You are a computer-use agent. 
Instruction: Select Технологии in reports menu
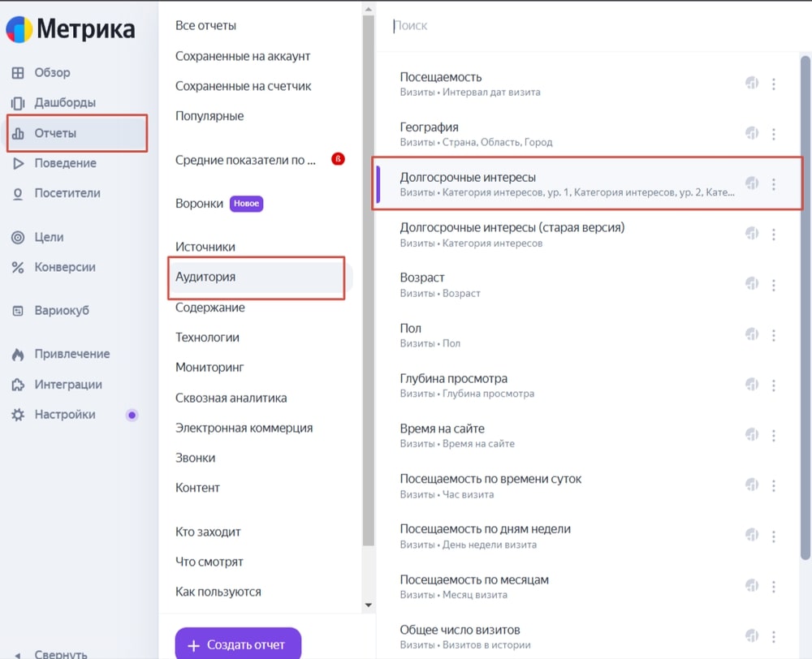(207, 338)
